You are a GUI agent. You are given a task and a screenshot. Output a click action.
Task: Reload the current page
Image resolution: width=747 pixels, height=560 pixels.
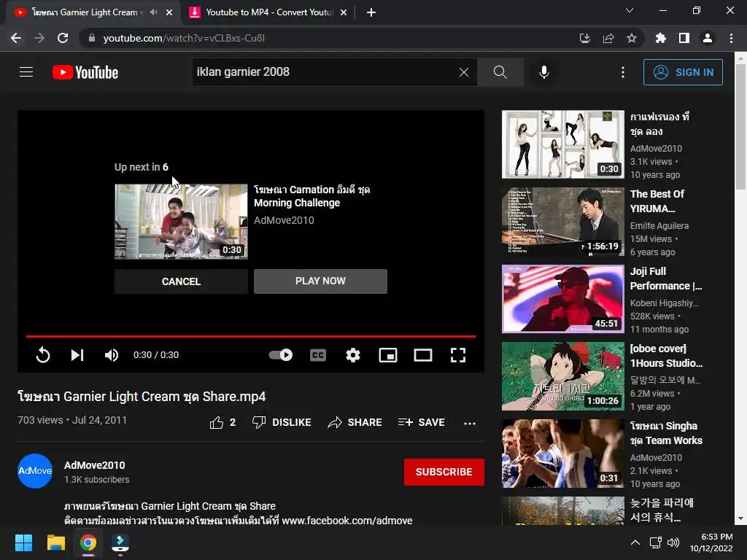(x=63, y=38)
